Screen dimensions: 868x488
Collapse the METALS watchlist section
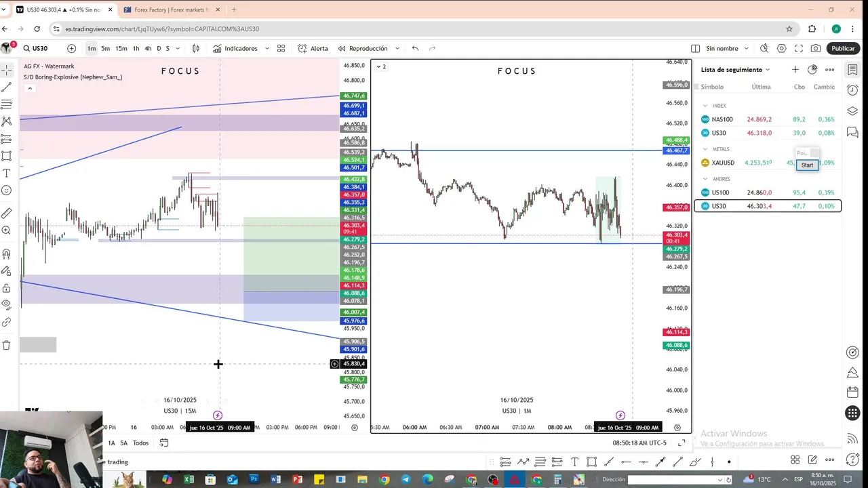point(705,149)
